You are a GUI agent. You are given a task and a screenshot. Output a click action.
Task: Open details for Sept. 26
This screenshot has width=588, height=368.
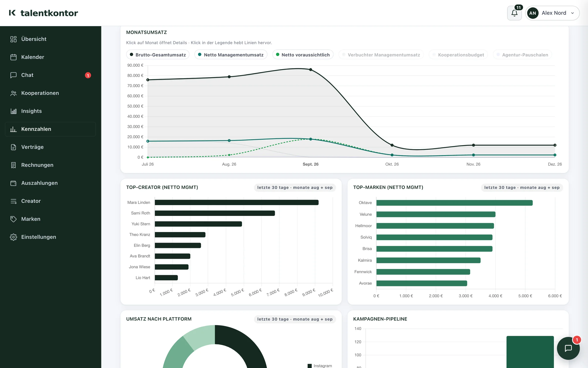(311, 164)
